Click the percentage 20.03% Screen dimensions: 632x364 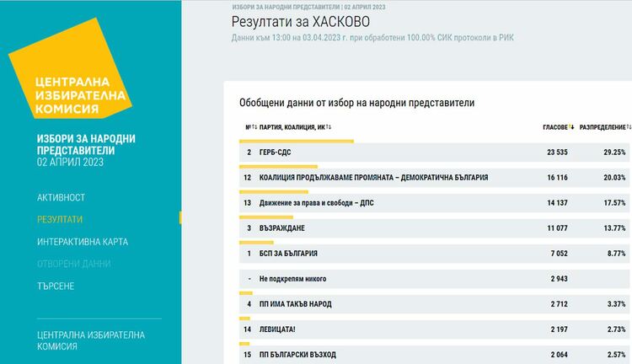614,177
